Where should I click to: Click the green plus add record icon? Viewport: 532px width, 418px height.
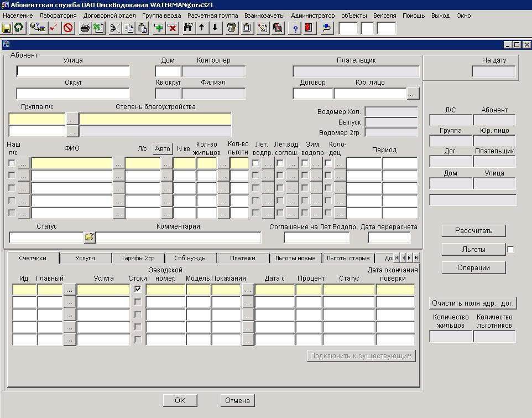(x=159, y=28)
